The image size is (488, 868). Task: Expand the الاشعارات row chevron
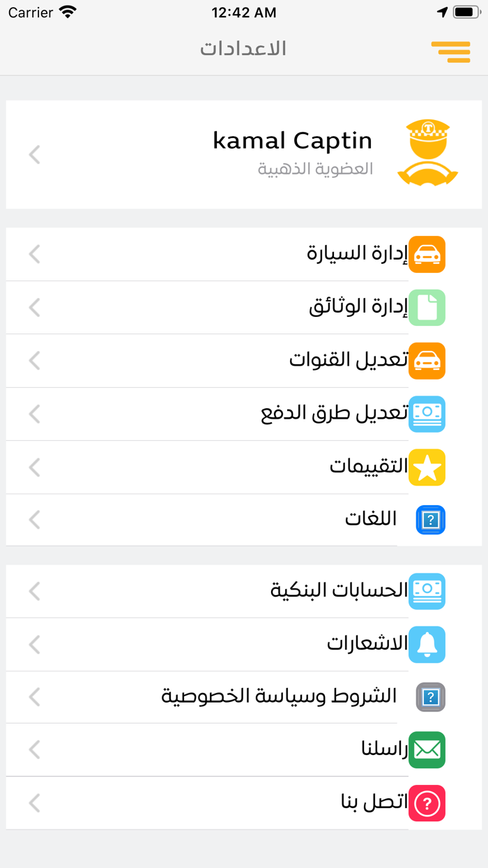click(x=35, y=644)
